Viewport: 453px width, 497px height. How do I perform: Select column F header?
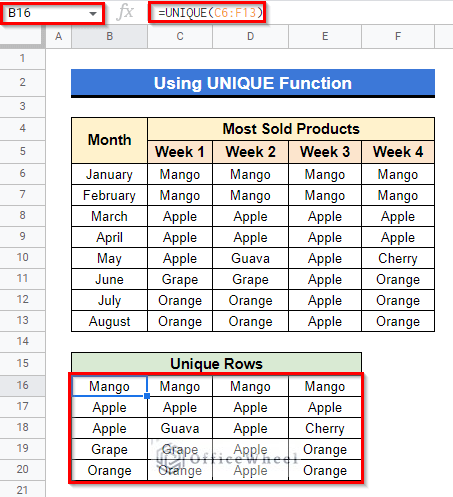pos(398,36)
